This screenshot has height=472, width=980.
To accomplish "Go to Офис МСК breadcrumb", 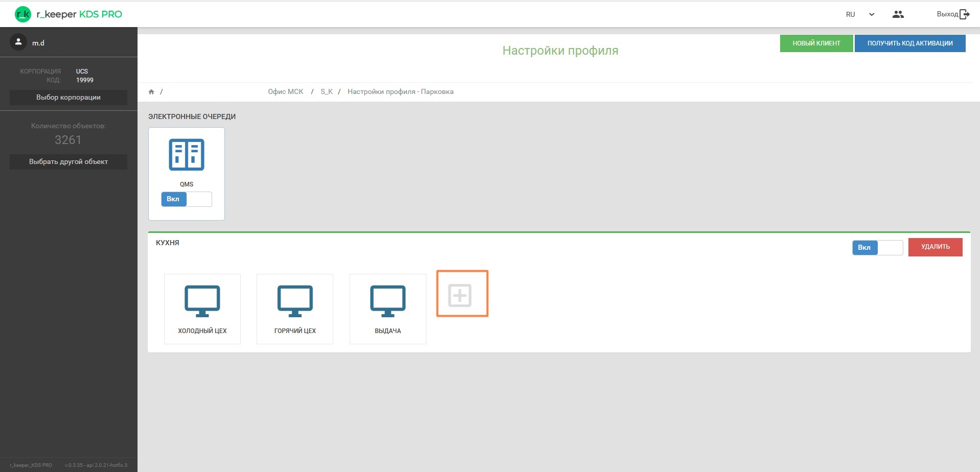I will click(285, 92).
